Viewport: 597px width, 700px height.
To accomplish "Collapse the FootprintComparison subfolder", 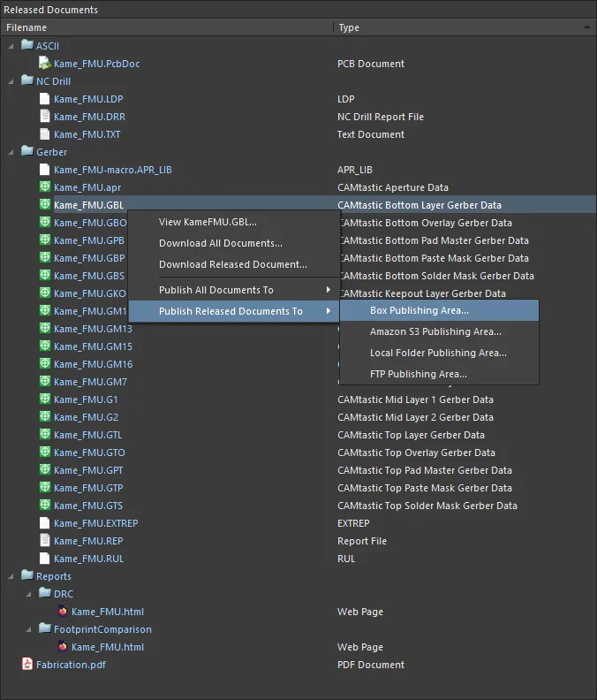I will point(29,629).
